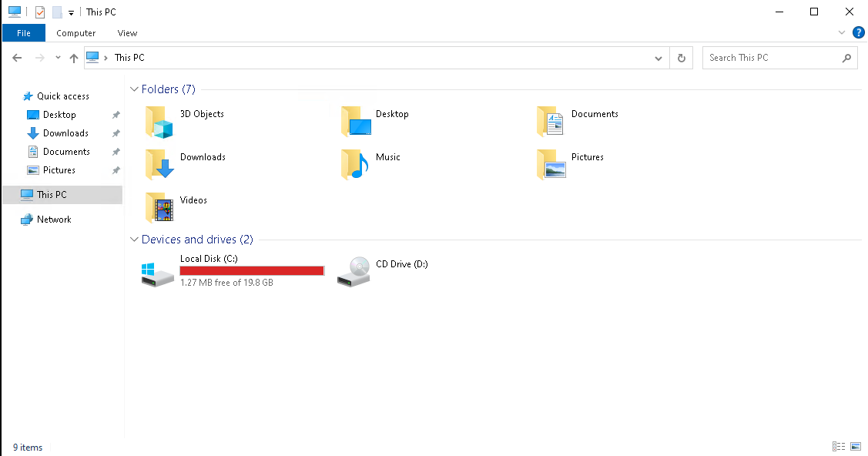The width and height of the screenshot is (868, 456).
Task: Expand the ribbon with the chevron
Action: point(842,33)
